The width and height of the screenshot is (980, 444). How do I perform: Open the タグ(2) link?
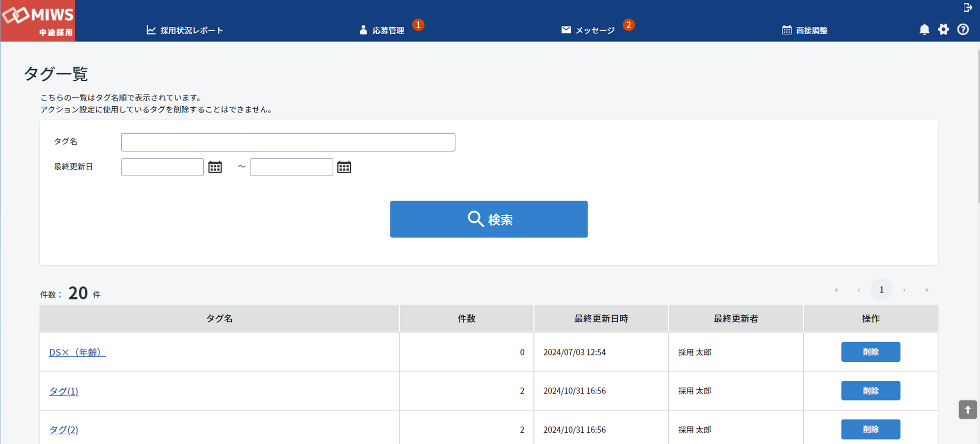pos(64,430)
